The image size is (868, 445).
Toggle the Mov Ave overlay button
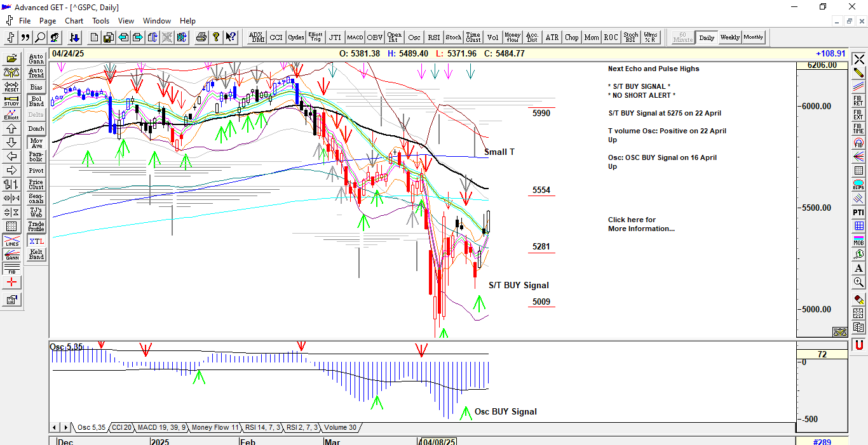(x=36, y=143)
